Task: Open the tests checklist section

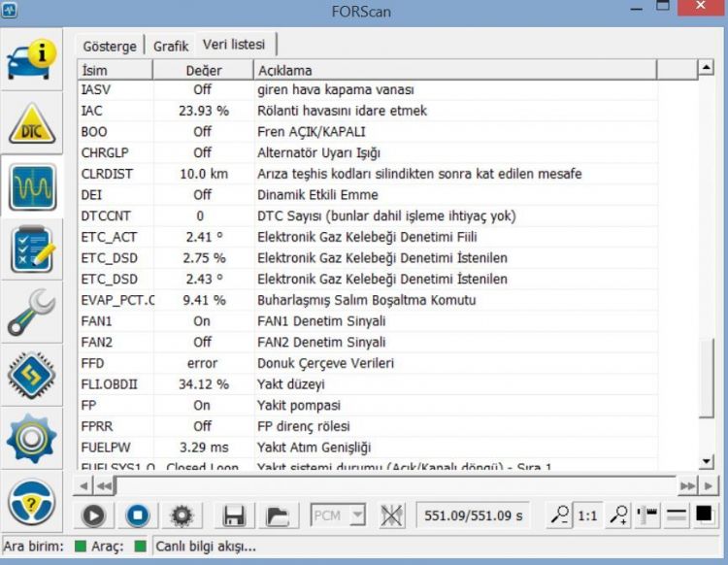Action: (x=32, y=249)
